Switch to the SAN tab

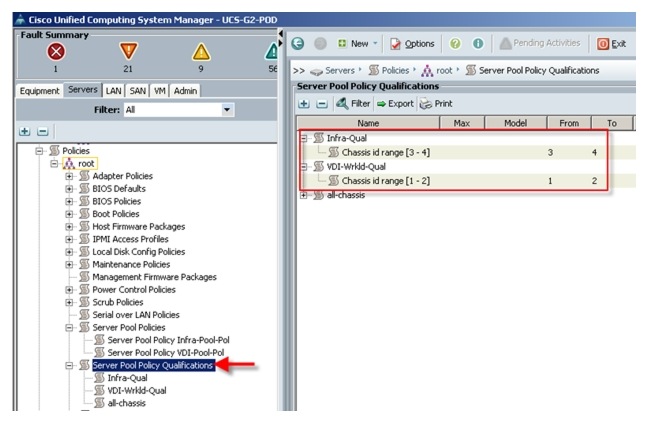click(138, 91)
